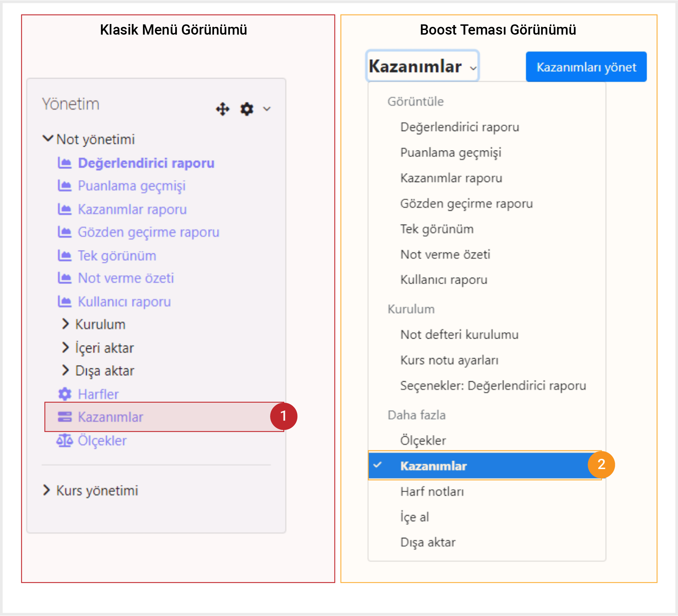Click the chart icon beside Değerlendirici raporu
The width and height of the screenshot is (678, 616).
(x=65, y=163)
